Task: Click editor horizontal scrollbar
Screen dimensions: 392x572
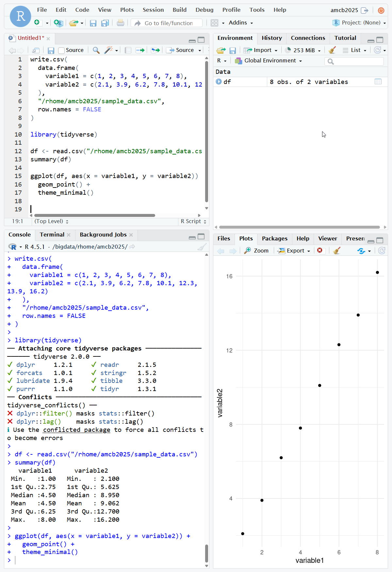Action: (x=95, y=215)
